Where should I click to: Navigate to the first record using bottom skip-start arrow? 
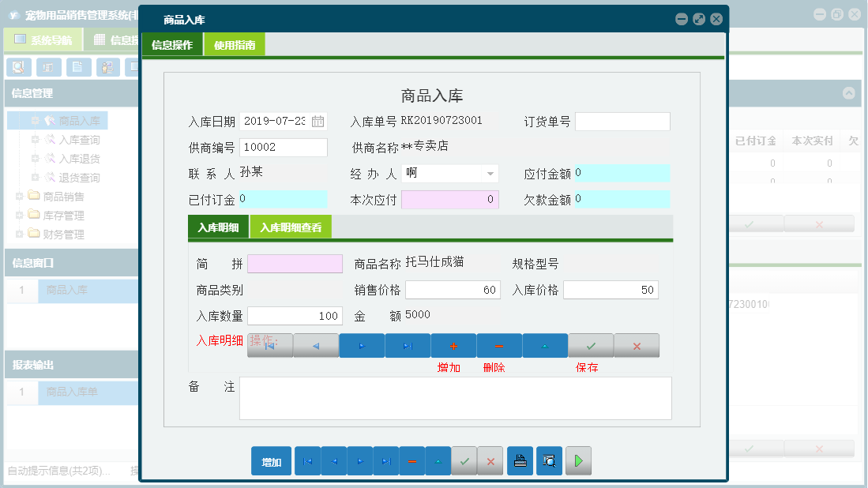click(307, 460)
